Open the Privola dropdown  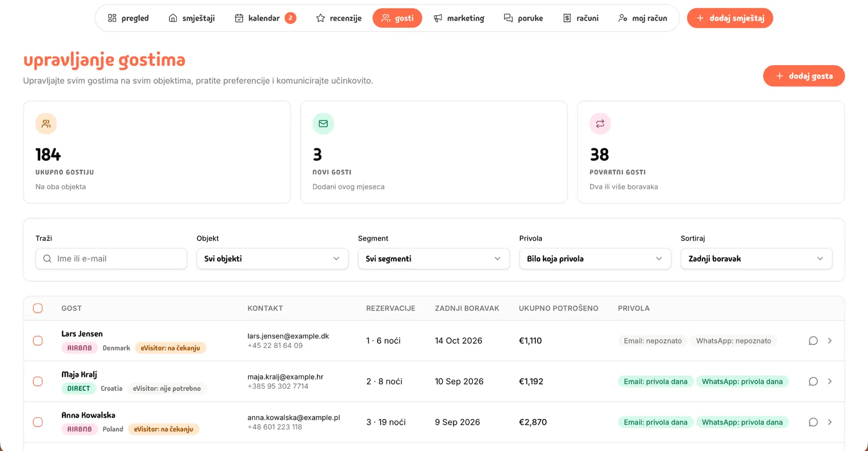click(x=595, y=259)
